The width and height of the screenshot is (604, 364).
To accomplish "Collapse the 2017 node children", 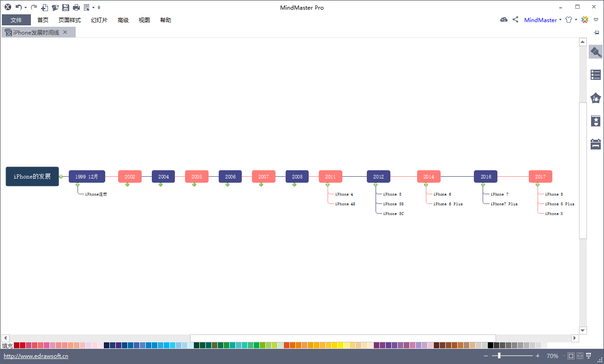I will pyautogui.click(x=538, y=185).
